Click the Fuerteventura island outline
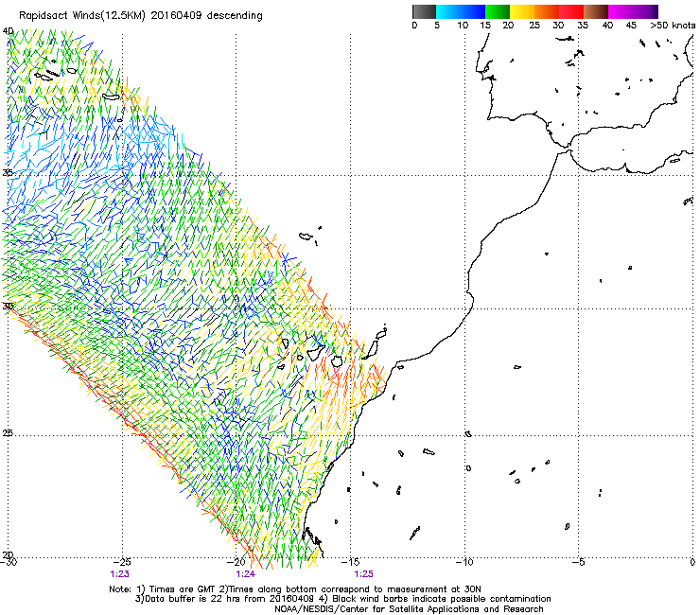 tap(370, 350)
